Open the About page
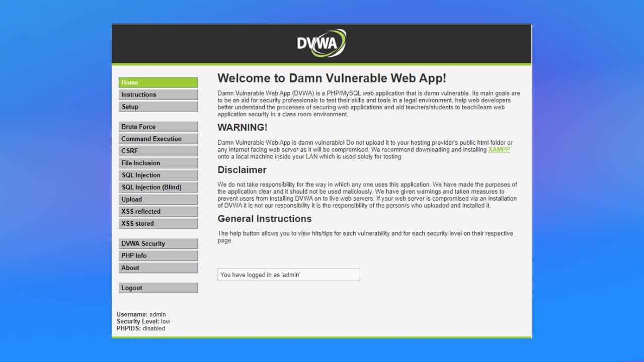644x362 pixels. tap(158, 267)
